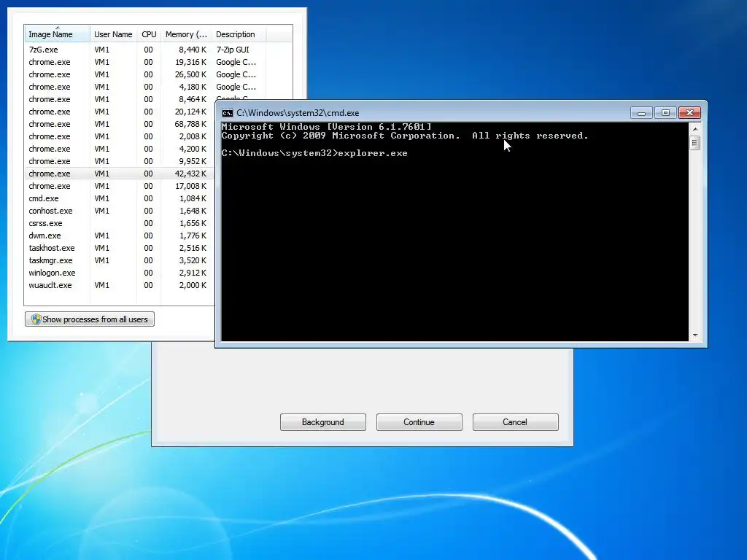747x560 pixels.
Task: Select chrome.exe using 17,008 K memory
Action: (x=119, y=186)
